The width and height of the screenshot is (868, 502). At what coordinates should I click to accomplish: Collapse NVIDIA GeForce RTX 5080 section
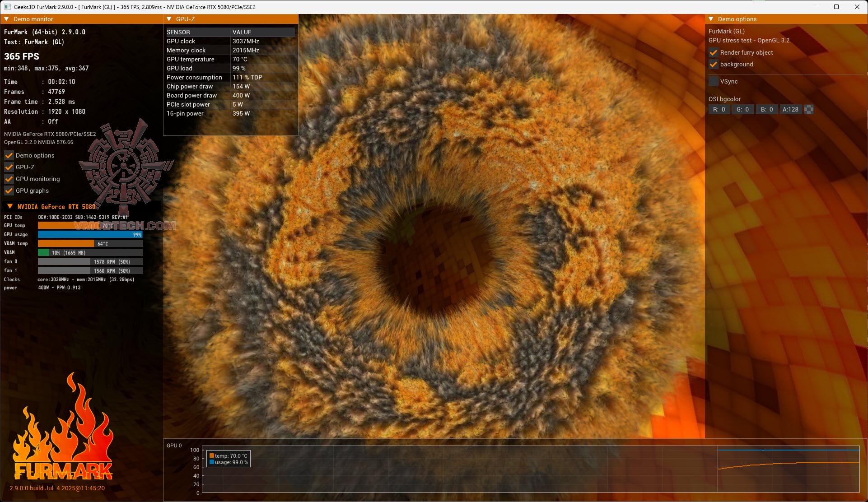click(x=9, y=206)
